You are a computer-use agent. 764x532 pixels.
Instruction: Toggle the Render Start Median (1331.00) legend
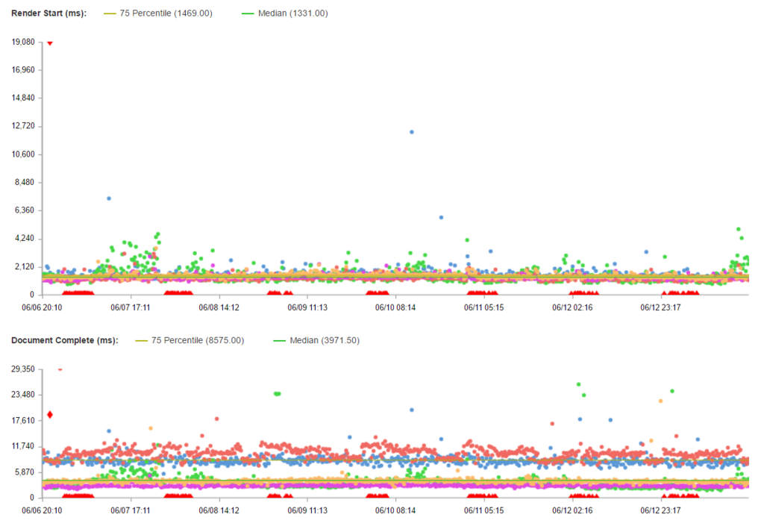coord(285,13)
